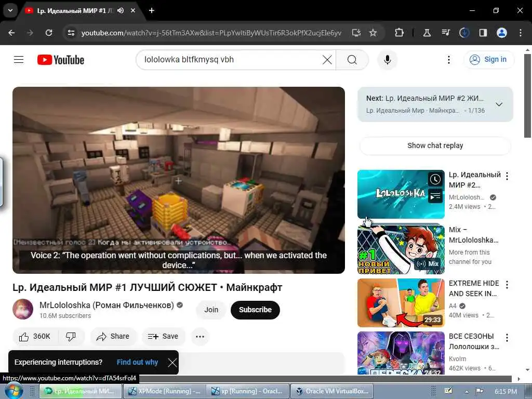
Task: Click the horizontal scrollbar at bottom
Action: click(x=325, y=378)
